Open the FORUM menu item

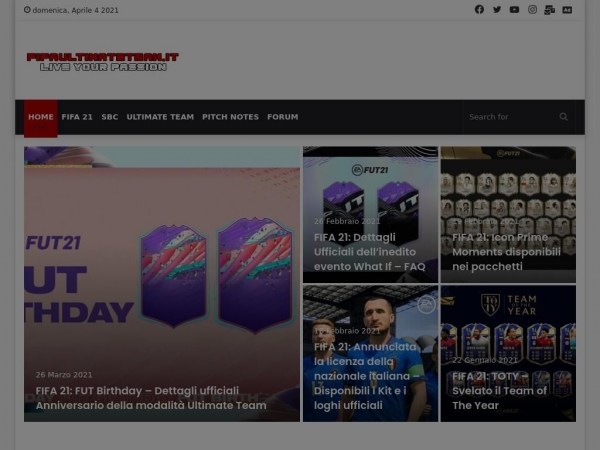click(x=283, y=117)
